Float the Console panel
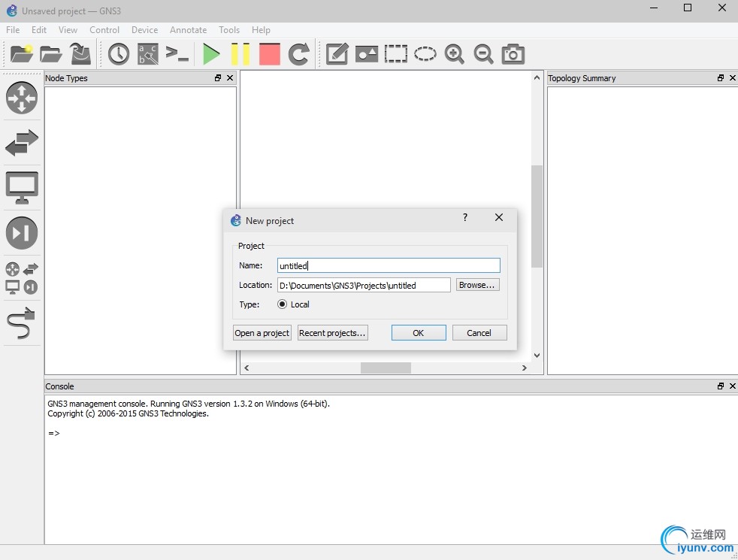Screen dimensions: 738x560 (721, 386)
